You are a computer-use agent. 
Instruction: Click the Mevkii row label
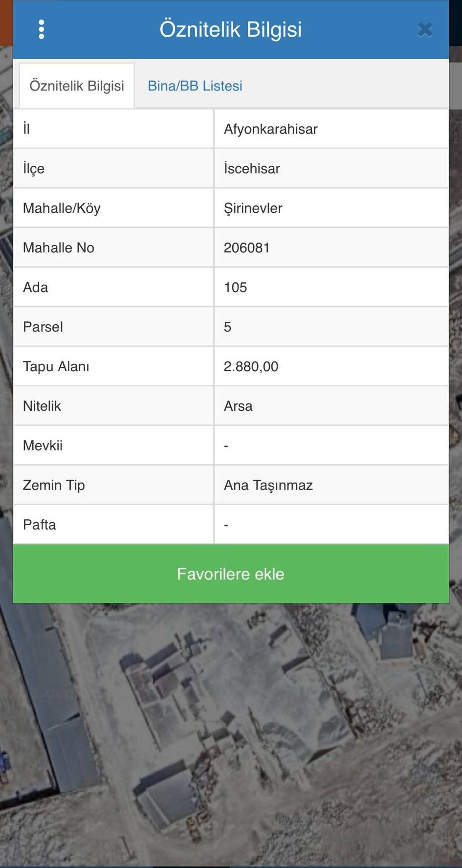click(x=43, y=445)
